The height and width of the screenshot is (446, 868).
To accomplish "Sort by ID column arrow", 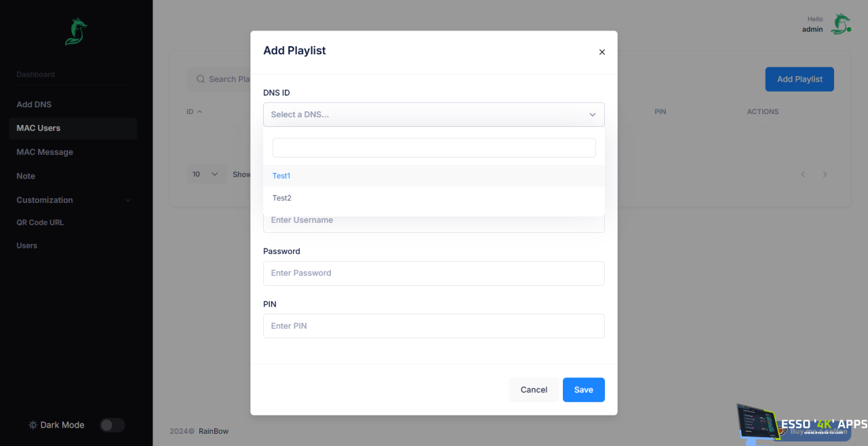I will click(x=199, y=111).
